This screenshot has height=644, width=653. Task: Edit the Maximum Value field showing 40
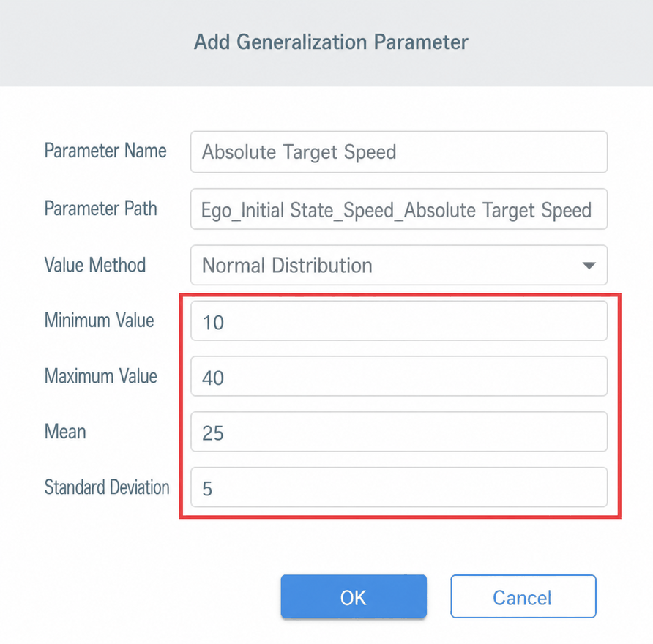(x=398, y=376)
